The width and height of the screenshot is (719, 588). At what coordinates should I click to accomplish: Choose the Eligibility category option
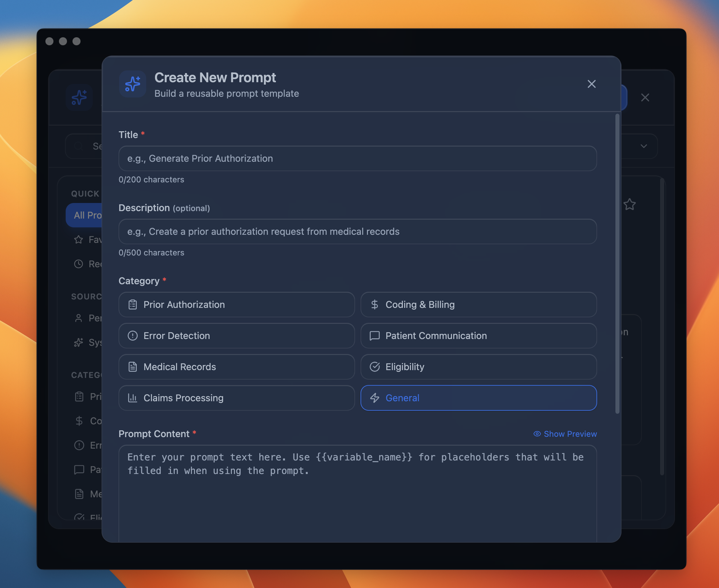[x=478, y=367]
